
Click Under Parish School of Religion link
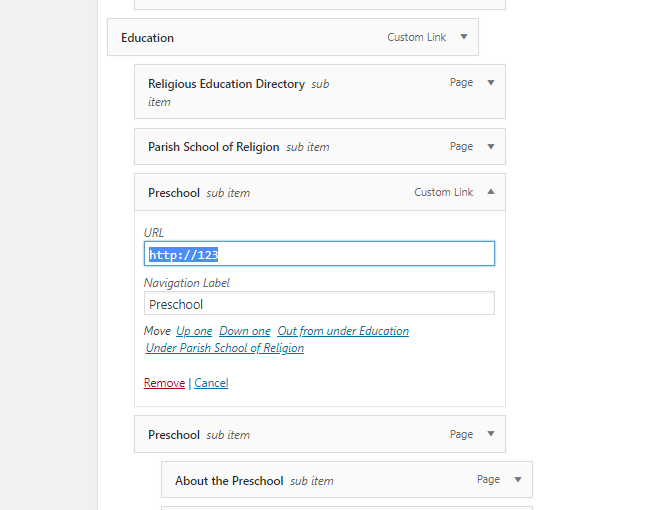(225, 348)
